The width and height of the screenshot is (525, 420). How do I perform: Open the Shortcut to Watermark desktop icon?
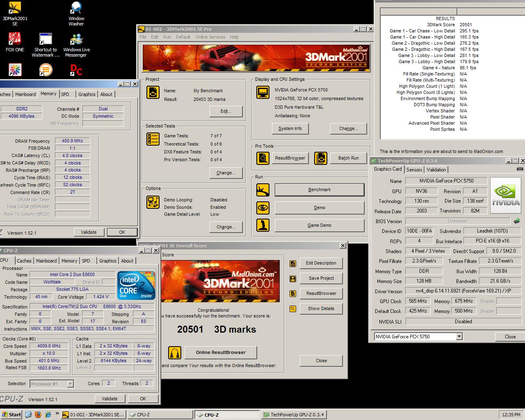(x=46, y=45)
